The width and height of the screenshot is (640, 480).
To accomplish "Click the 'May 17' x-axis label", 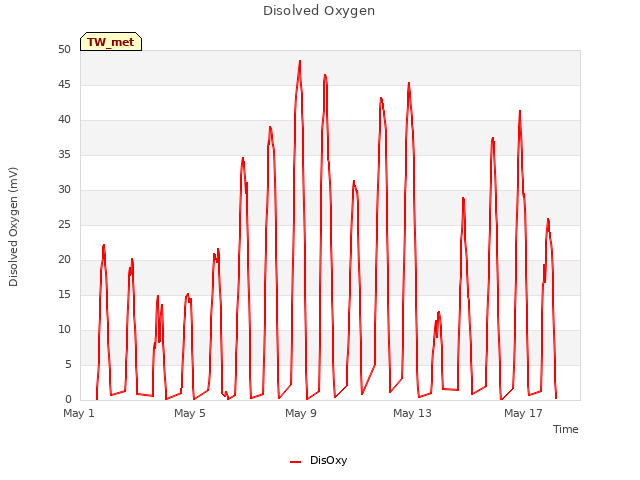I will coord(523,413).
